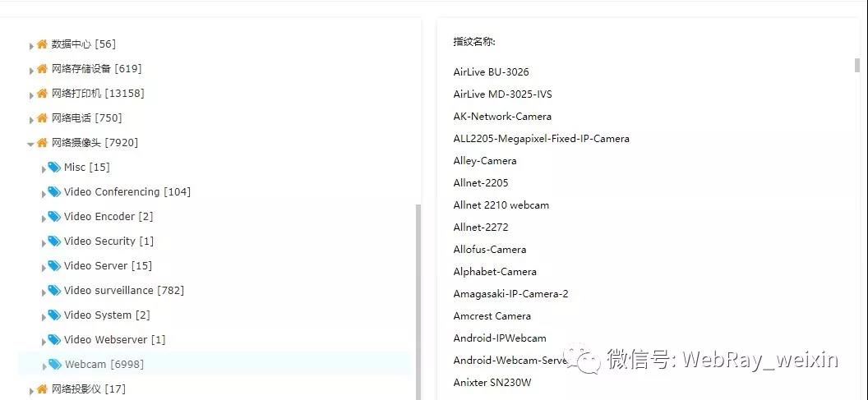
Task: Click the tag icon next to Video System
Action: 54,315
